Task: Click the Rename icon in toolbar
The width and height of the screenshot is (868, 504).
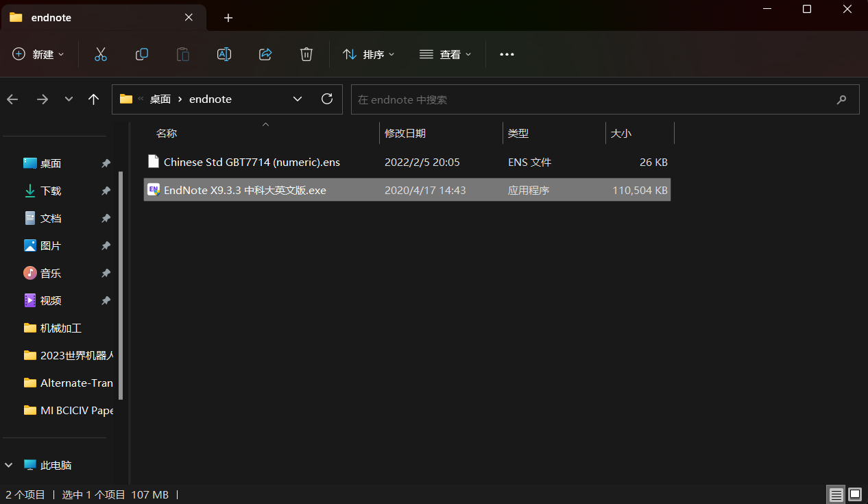Action: 224,54
